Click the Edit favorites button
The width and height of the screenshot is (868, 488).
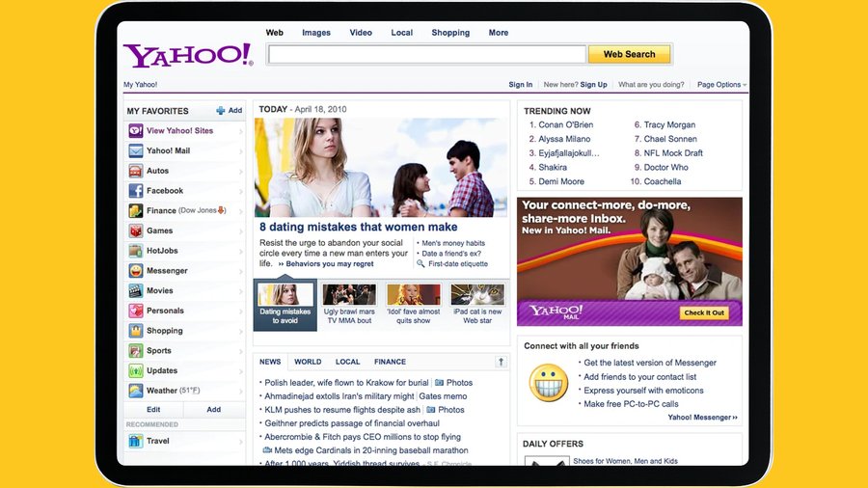coord(153,410)
